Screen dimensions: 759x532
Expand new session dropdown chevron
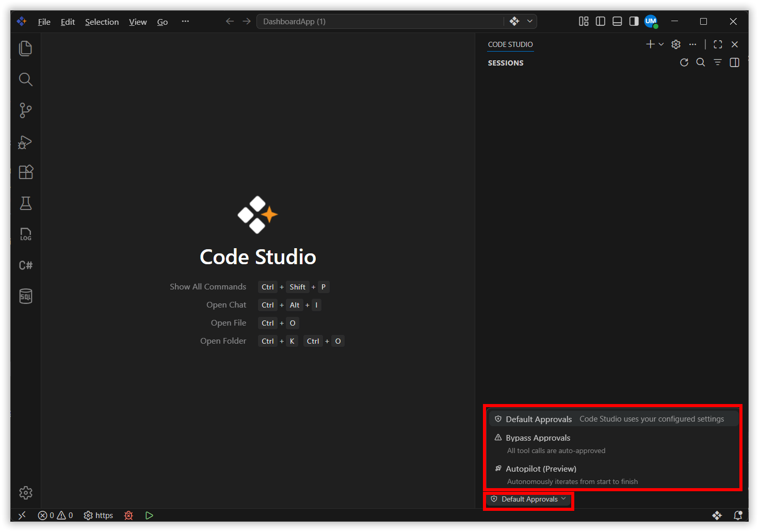pyautogui.click(x=661, y=44)
